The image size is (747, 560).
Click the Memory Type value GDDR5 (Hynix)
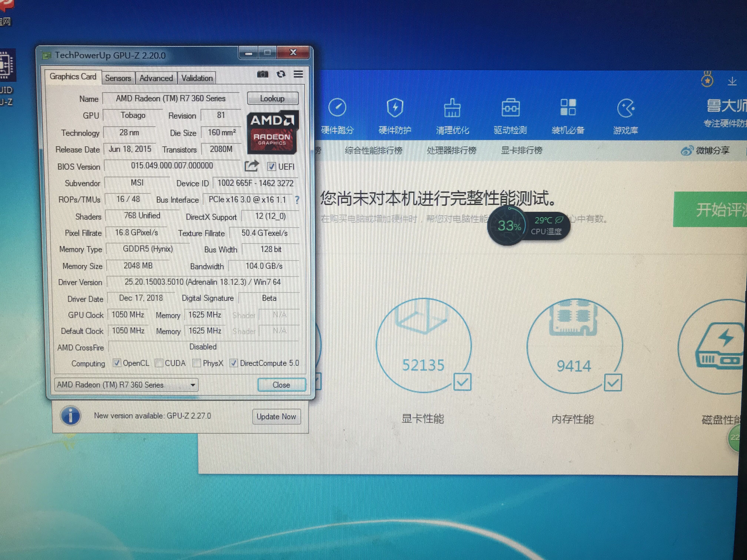pyautogui.click(x=148, y=249)
